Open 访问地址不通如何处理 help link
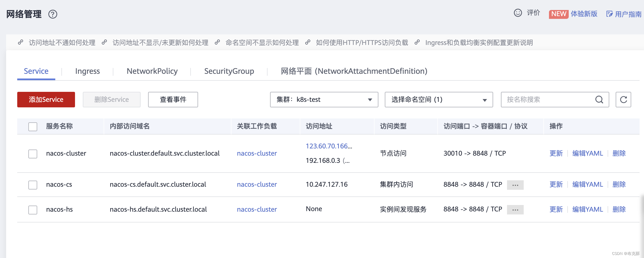This screenshot has height=258, width=644. pyautogui.click(x=62, y=43)
